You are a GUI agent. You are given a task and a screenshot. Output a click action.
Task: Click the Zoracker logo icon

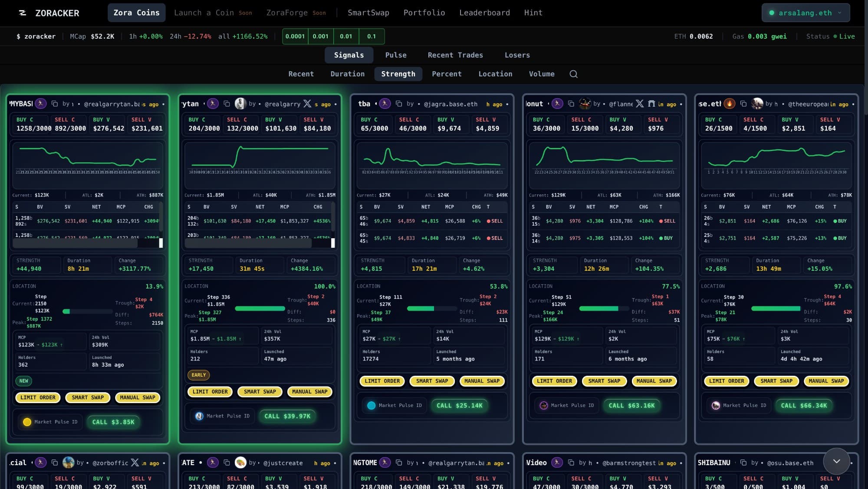23,13
